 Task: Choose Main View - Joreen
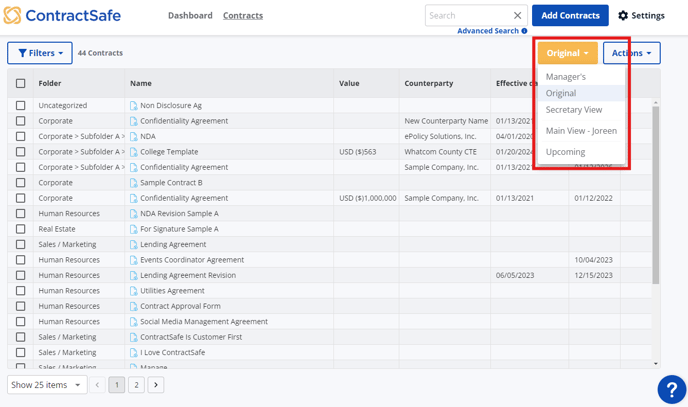(x=581, y=131)
